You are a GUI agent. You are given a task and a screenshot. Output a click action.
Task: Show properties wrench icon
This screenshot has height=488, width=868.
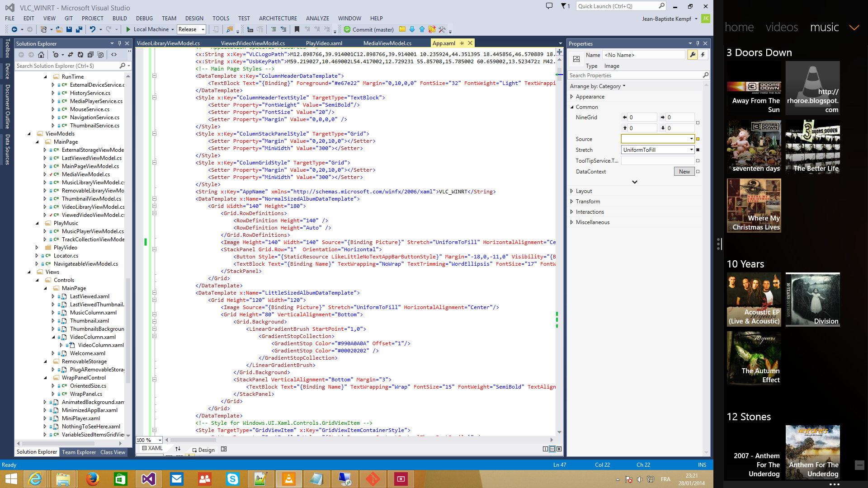(693, 55)
